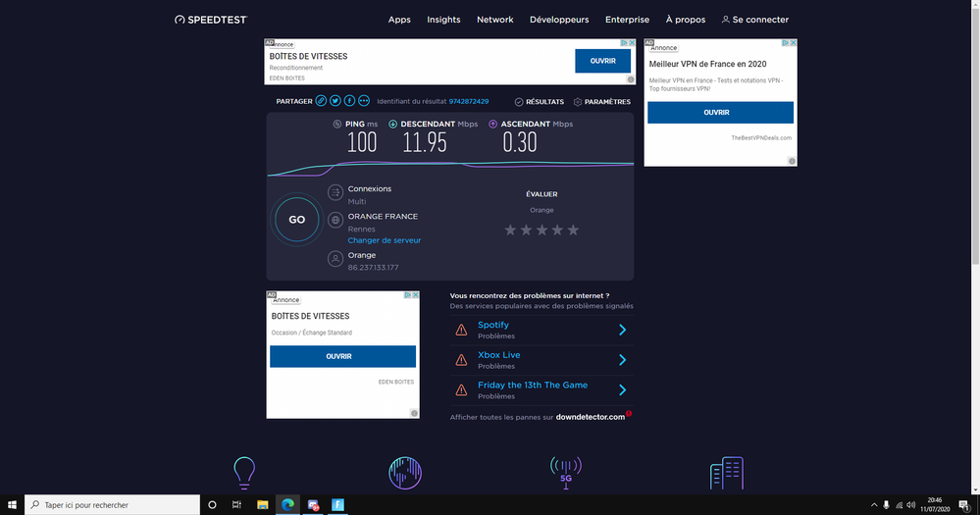Viewport: 980px width, 515px height.
Task: Click the globe icon beside Orange France
Action: click(335, 220)
